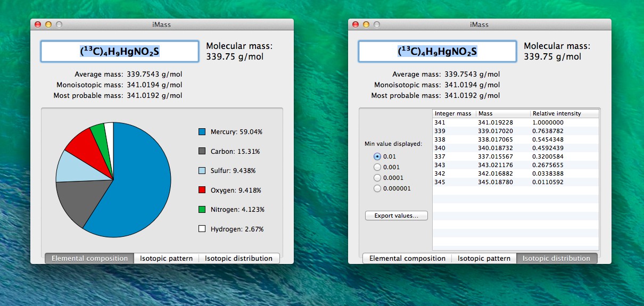Click Most probable mass value in left window
This screenshot has height=306, width=644.
click(154, 96)
